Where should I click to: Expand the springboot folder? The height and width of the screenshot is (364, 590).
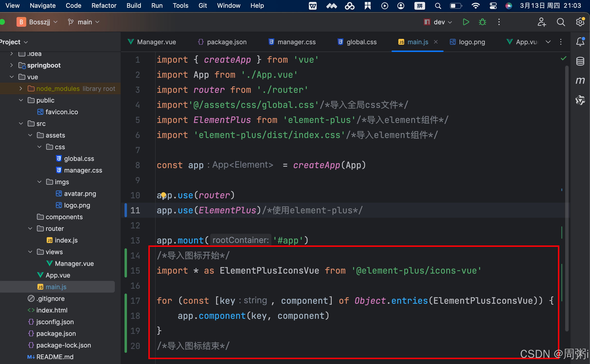pos(11,65)
